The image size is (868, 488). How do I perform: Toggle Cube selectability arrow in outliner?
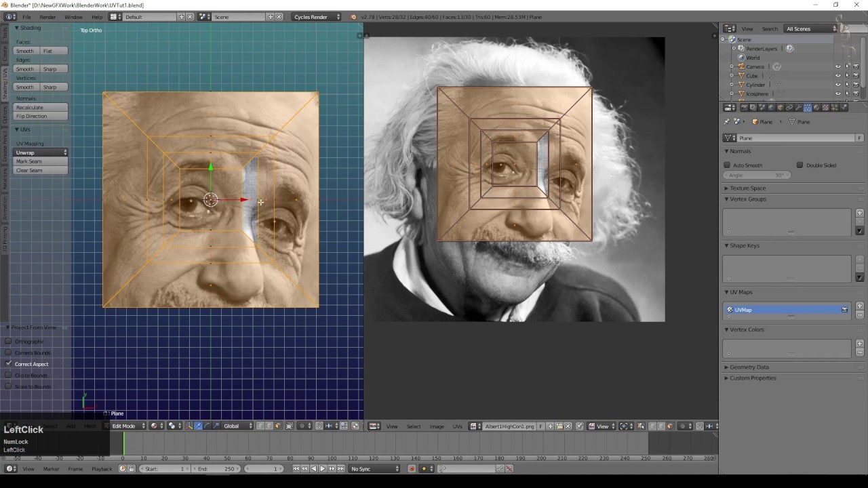point(847,76)
